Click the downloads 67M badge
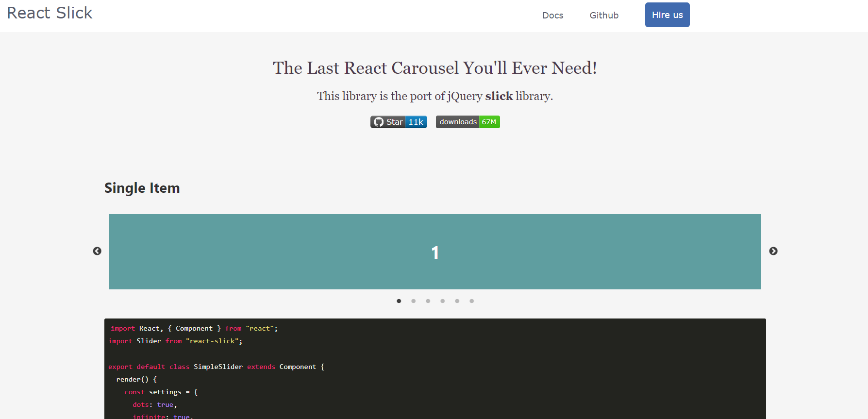This screenshot has width=868, height=419. click(x=468, y=122)
